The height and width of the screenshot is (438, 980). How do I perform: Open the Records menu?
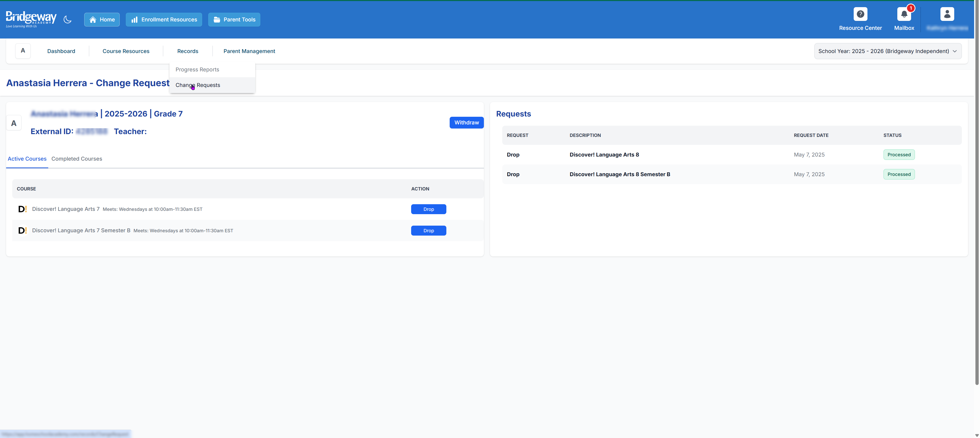(x=188, y=51)
